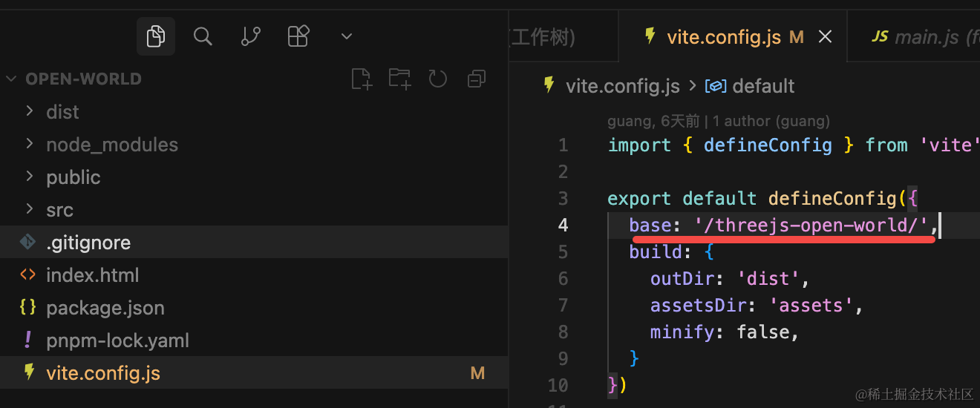
Task: Click the default symbol in breadcrumb
Action: point(763,86)
